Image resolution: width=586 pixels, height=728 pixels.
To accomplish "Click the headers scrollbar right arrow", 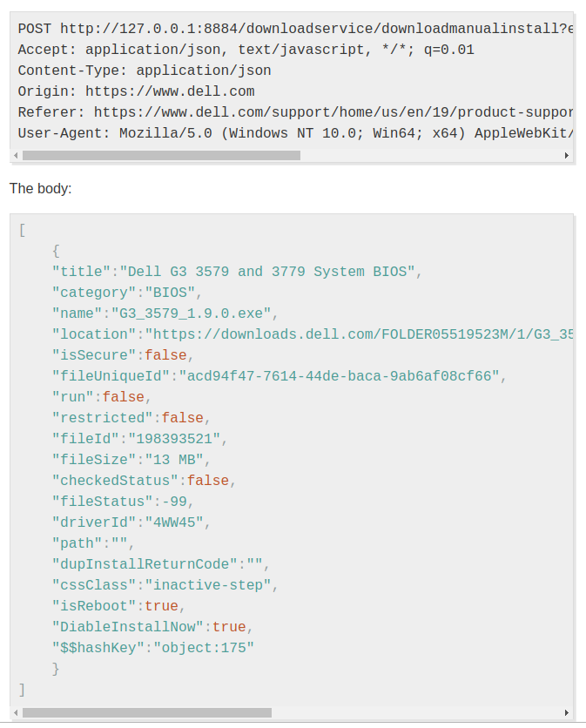I will click(568, 156).
